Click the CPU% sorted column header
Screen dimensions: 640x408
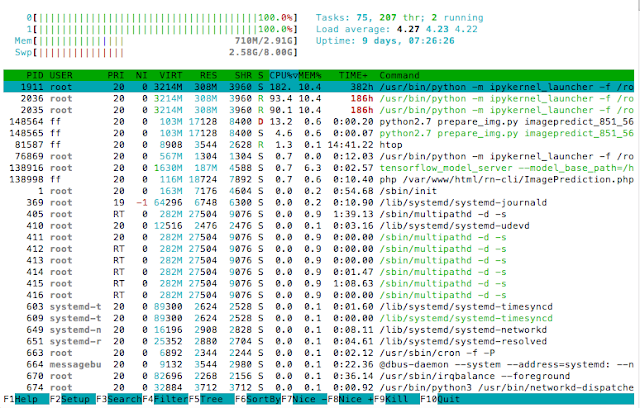[283, 75]
